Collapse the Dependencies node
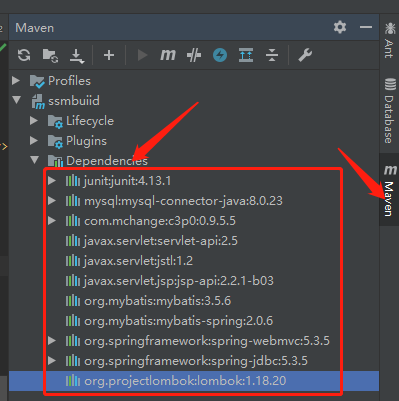This screenshot has width=399, height=401. pos(34,160)
